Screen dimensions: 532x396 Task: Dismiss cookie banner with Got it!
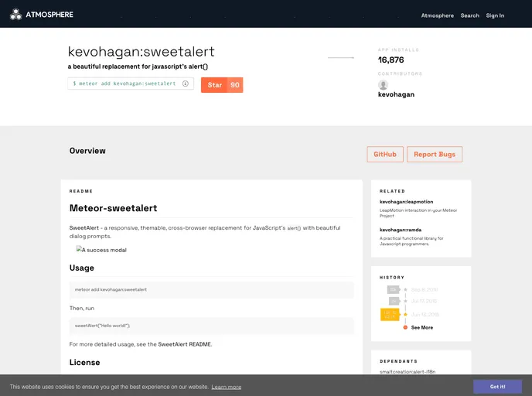point(498,387)
